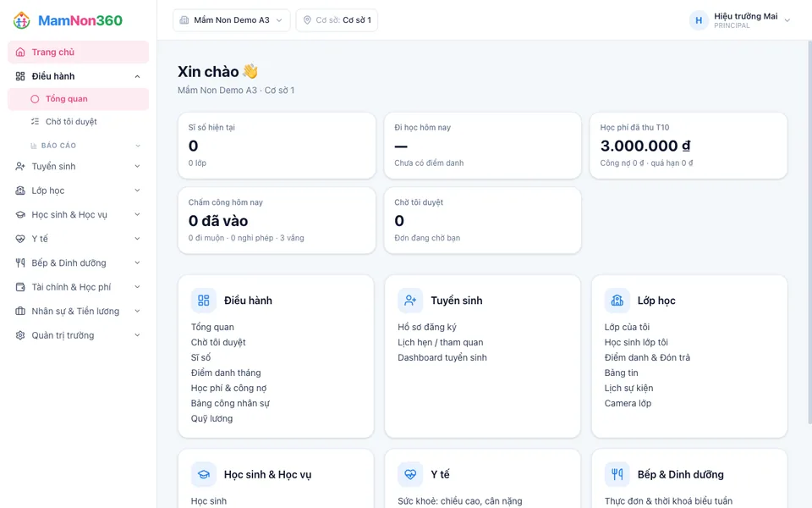
Task: Click the Tuyển sinh card icon
Action: pyautogui.click(x=410, y=301)
